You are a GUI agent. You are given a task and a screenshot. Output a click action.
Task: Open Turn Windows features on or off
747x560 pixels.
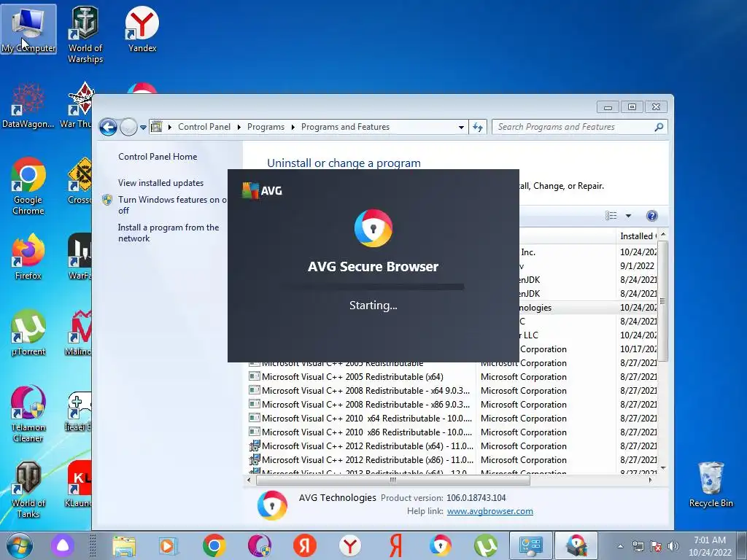pyautogui.click(x=172, y=205)
